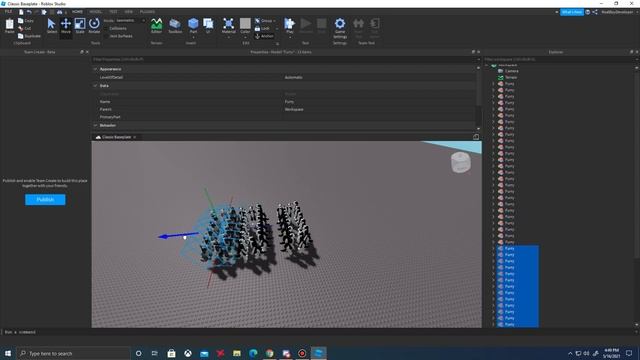The width and height of the screenshot is (640, 360).
Task: Switch to the HOME ribbon tab
Action: pyautogui.click(x=77, y=12)
